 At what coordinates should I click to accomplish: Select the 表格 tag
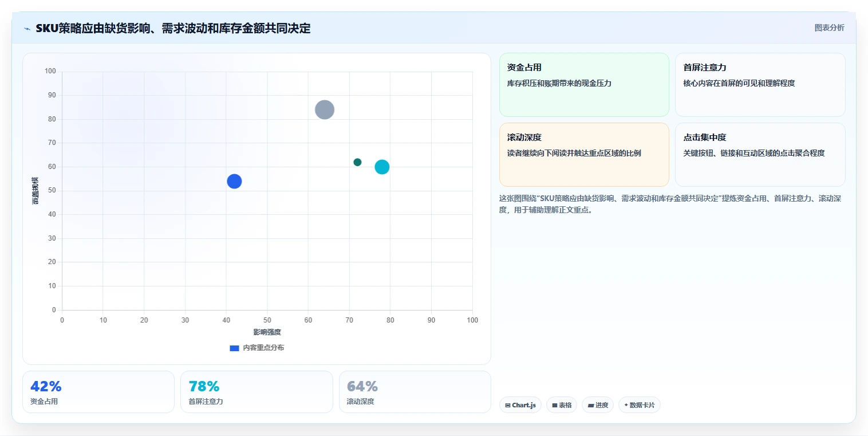coord(562,405)
